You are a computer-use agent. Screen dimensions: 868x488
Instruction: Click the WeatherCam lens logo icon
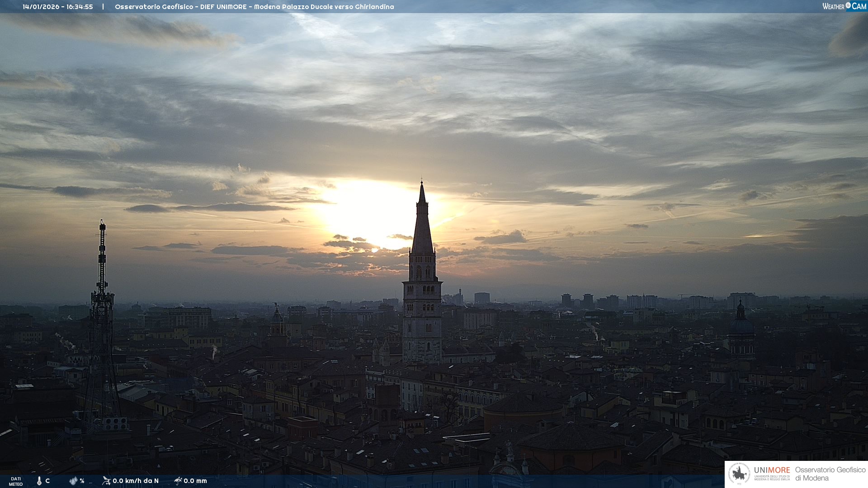coord(848,6)
